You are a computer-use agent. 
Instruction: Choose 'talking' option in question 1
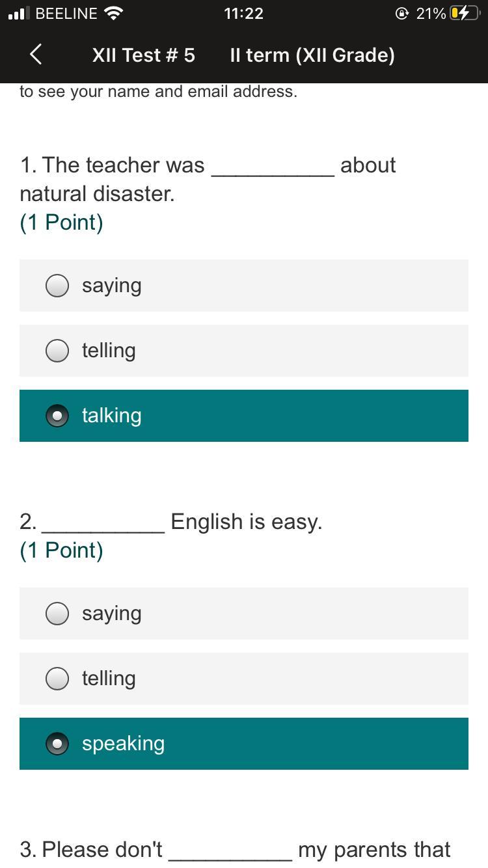tap(57, 416)
